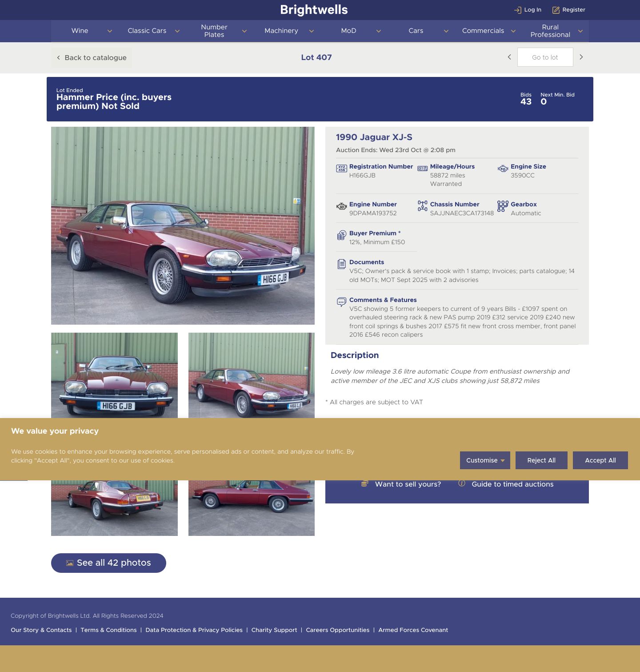Open the Cars menu item
Image resolution: width=640 pixels, height=672 pixels.
pos(416,31)
